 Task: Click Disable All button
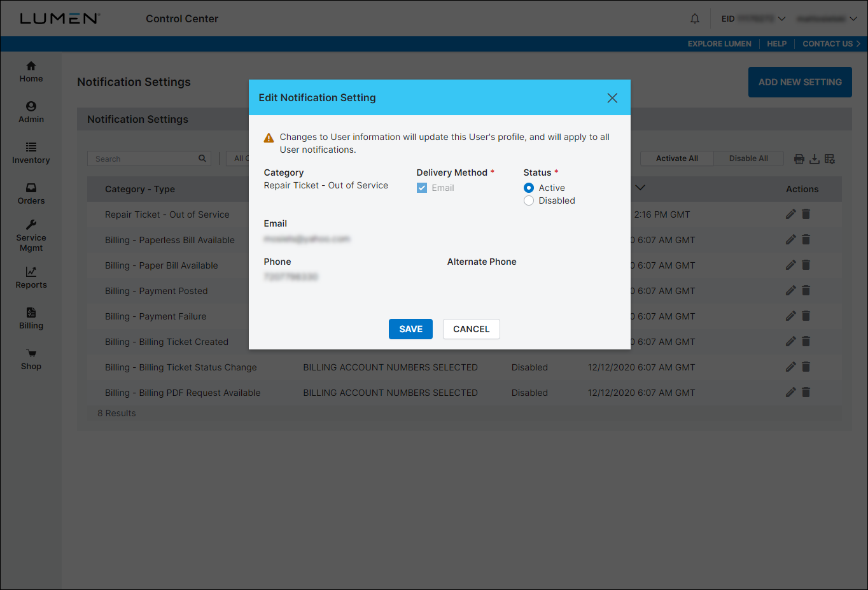[x=748, y=158]
